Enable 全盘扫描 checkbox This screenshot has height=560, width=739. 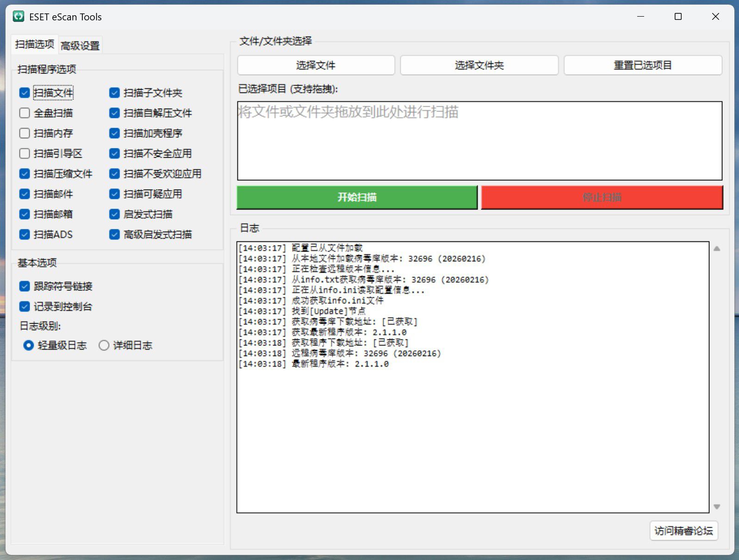(25, 113)
